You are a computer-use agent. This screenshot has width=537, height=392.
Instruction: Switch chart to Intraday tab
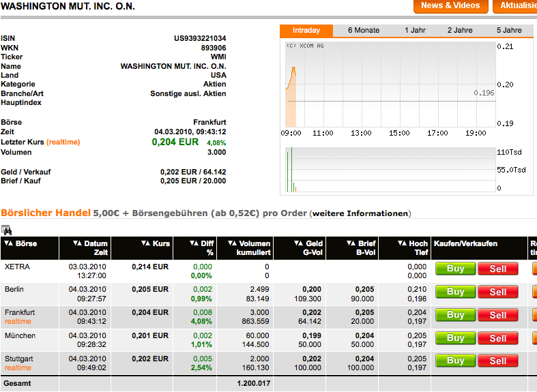[x=306, y=31]
